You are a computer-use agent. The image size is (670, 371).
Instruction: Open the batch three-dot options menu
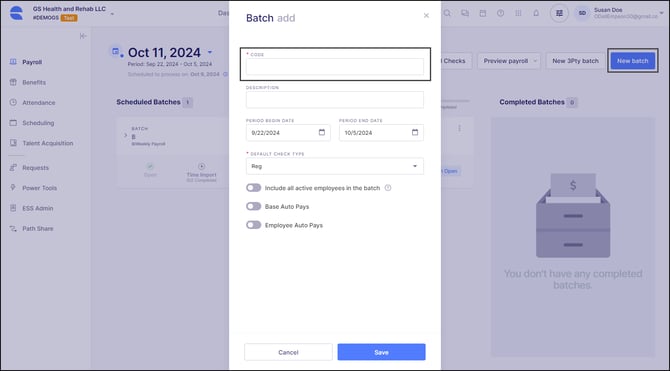coord(459,128)
